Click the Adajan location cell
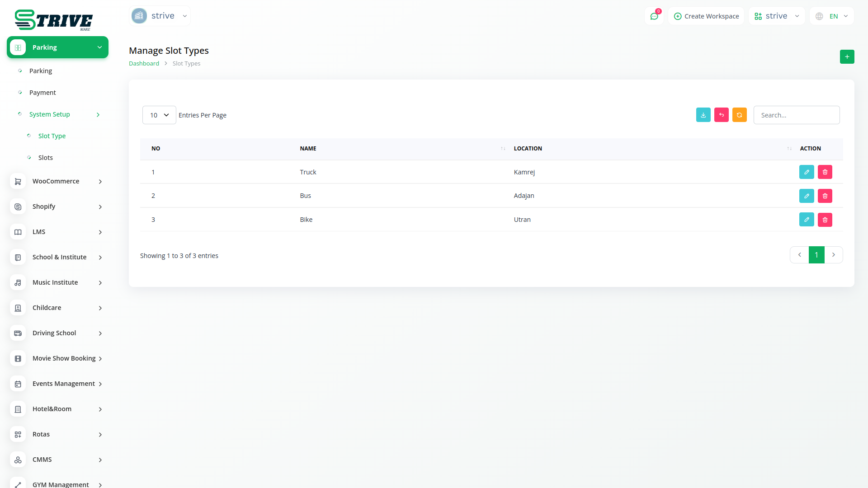This screenshot has width=868, height=488. click(x=524, y=196)
